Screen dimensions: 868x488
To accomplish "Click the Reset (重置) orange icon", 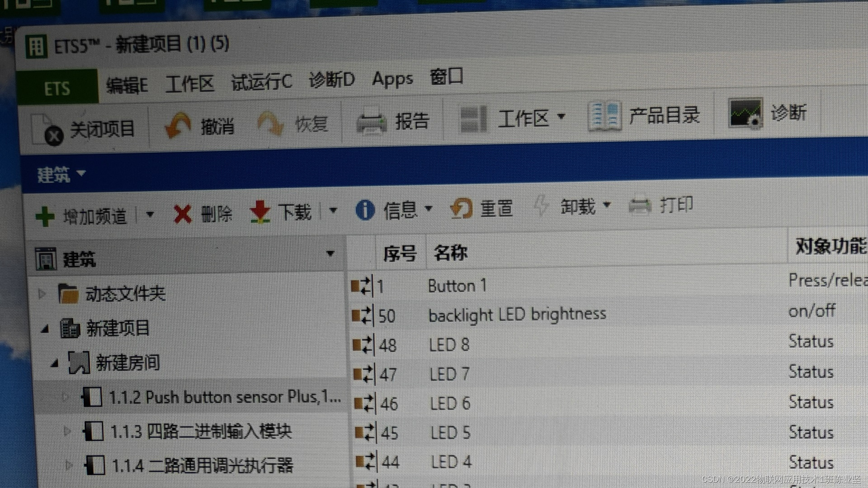I will (461, 209).
